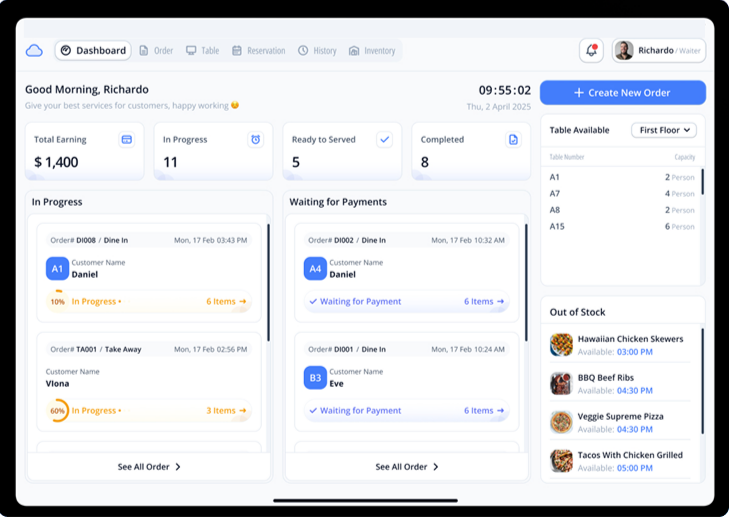The width and height of the screenshot is (730, 518).
Task: Open the Dashboard tab
Action: point(93,50)
